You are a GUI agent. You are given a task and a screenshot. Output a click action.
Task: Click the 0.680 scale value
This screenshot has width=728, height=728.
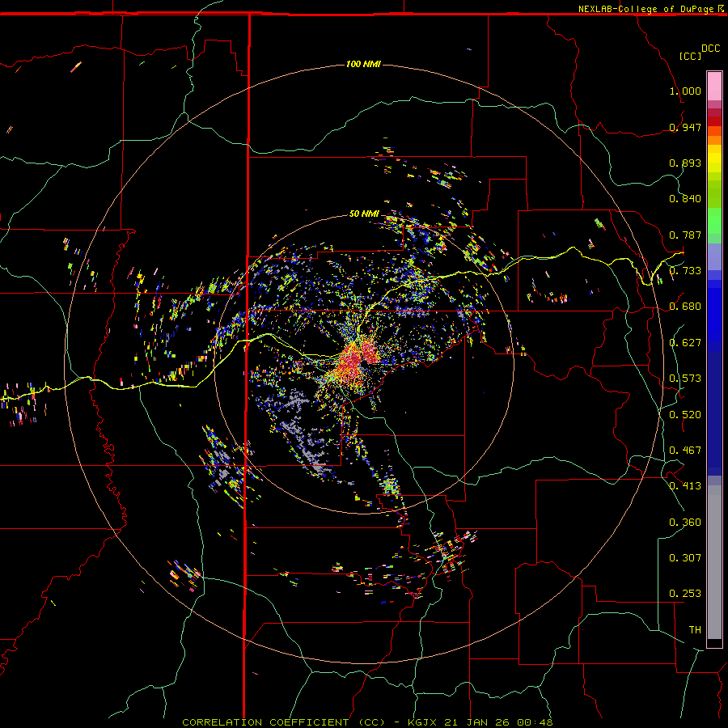685,307
